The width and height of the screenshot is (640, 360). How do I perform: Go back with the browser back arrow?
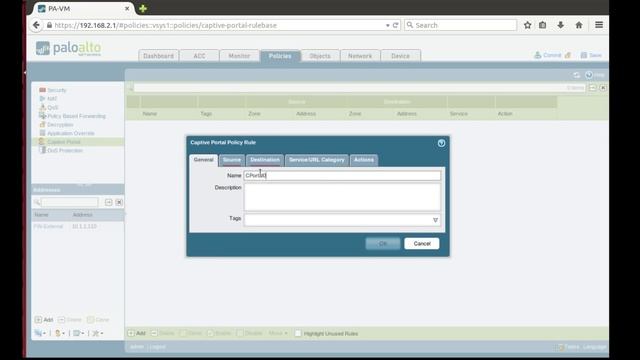(x=36, y=25)
